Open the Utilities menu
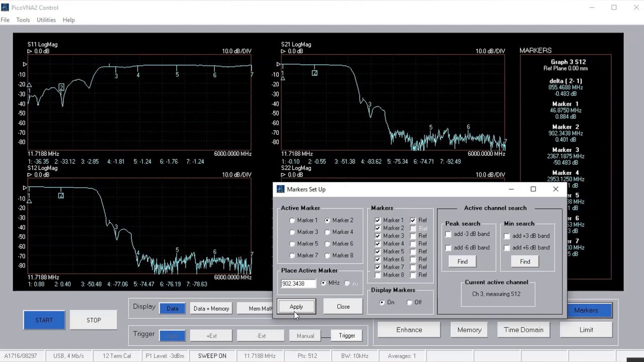The height and width of the screenshot is (362, 644). pyautogui.click(x=46, y=20)
